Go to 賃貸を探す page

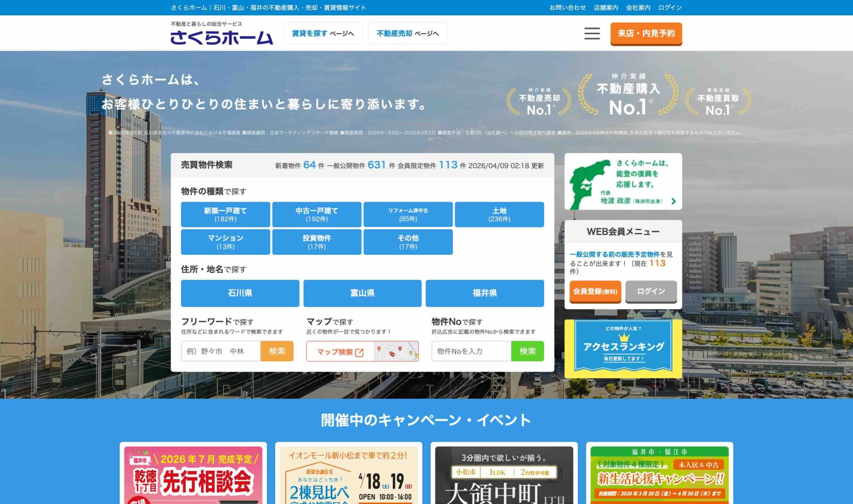[x=323, y=33]
